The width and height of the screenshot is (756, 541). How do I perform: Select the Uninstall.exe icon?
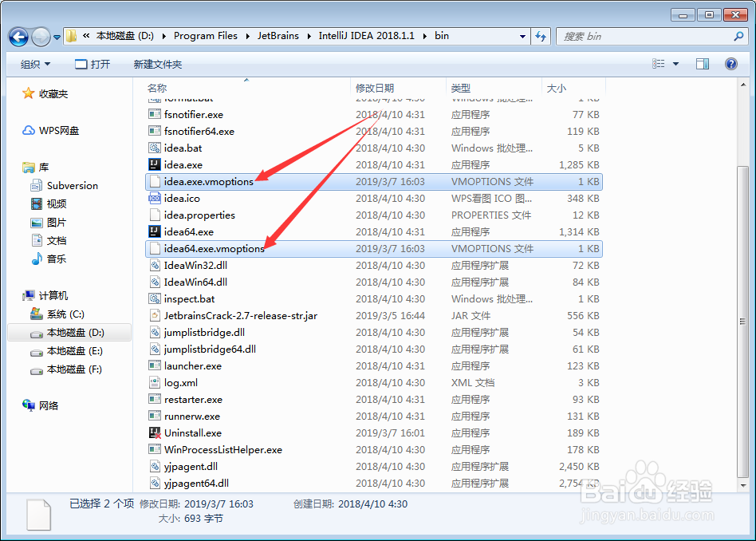(154, 433)
